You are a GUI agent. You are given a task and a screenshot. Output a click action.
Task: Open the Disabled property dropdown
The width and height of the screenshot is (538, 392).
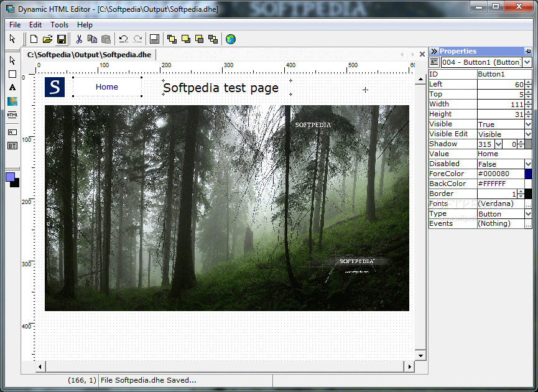(x=528, y=164)
